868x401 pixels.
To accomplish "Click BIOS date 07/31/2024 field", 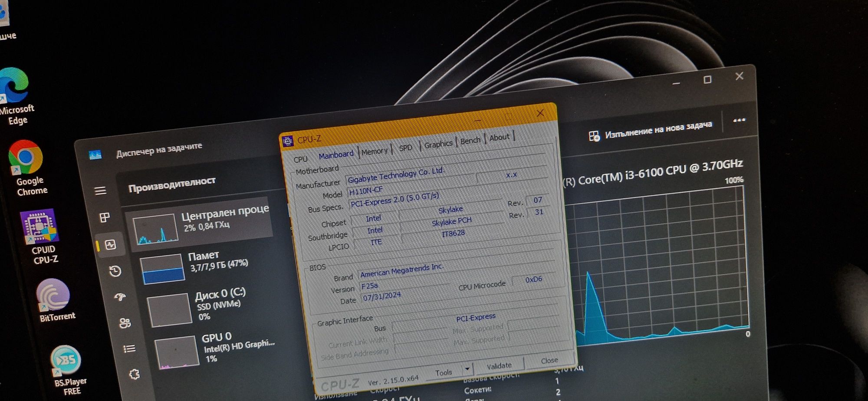I will coord(405,294).
